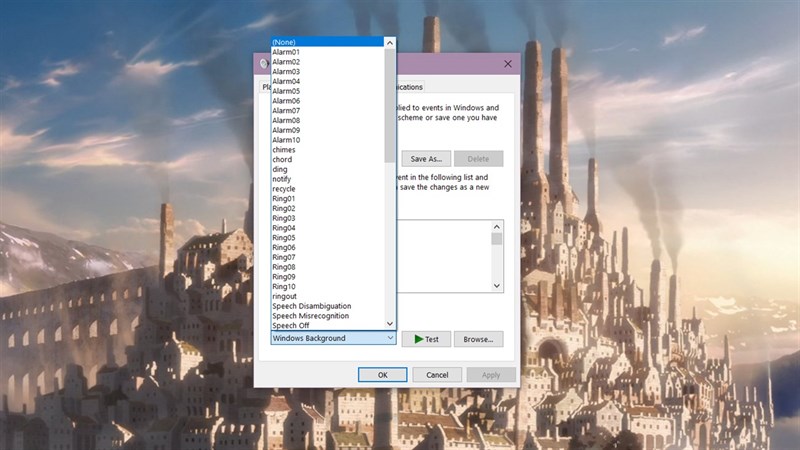Select the Alarm06 sound entry
The image size is (800, 450).
click(328, 101)
